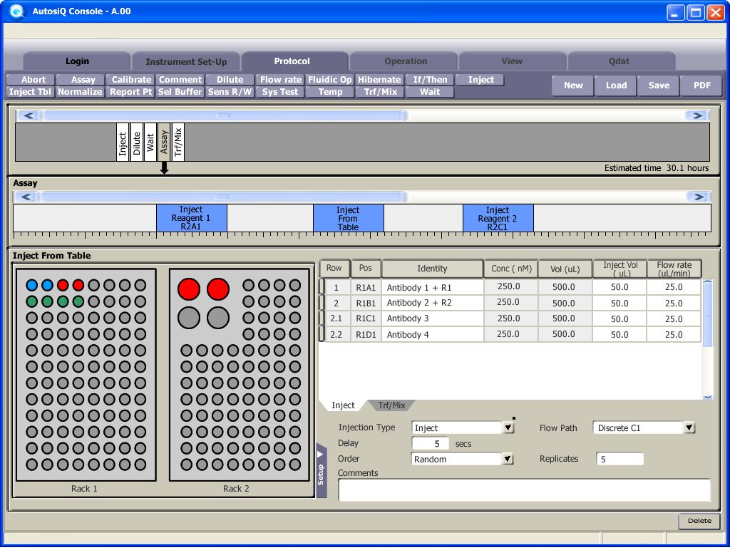Open the Order dropdown
The height and width of the screenshot is (560, 730).
coord(508,460)
